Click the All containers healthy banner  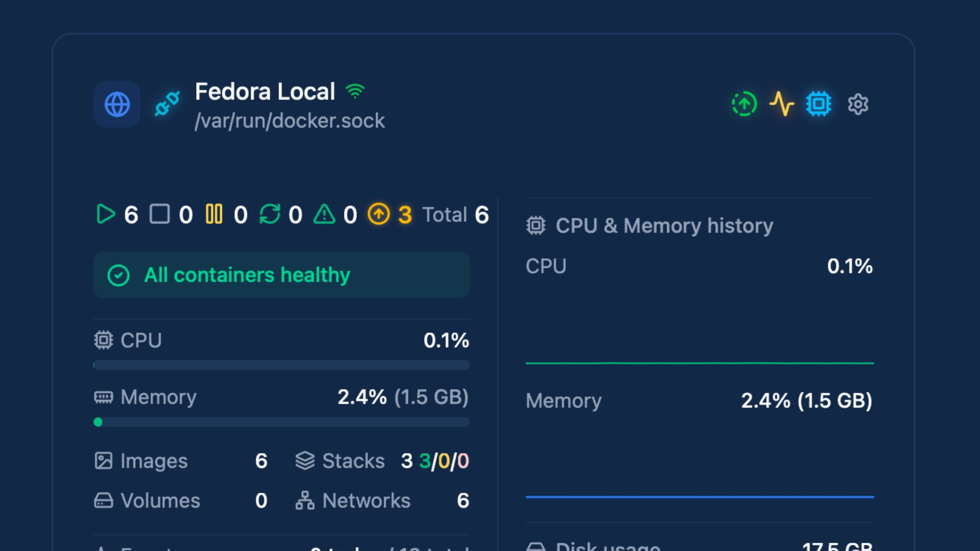click(281, 275)
